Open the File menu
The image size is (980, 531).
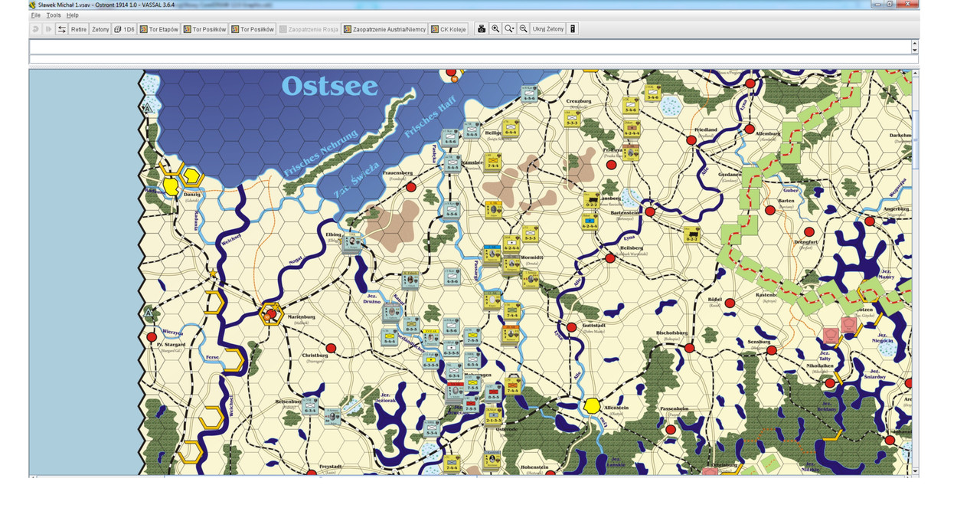pyautogui.click(x=35, y=15)
